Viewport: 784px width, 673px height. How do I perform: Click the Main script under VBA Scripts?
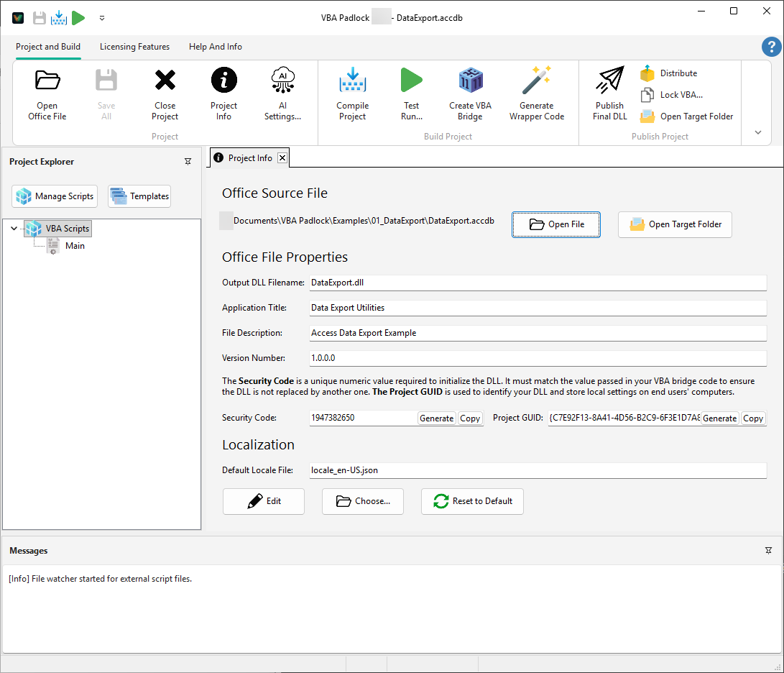click(x=75, y=245)
